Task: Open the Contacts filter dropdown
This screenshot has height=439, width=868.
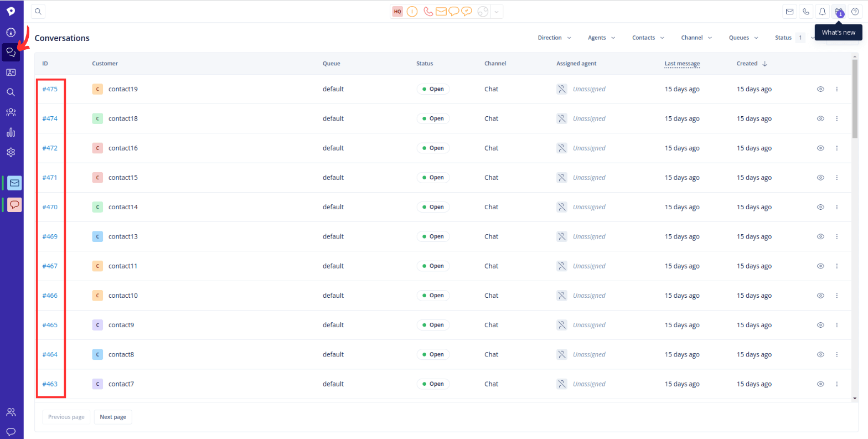Action: point(648,38)
